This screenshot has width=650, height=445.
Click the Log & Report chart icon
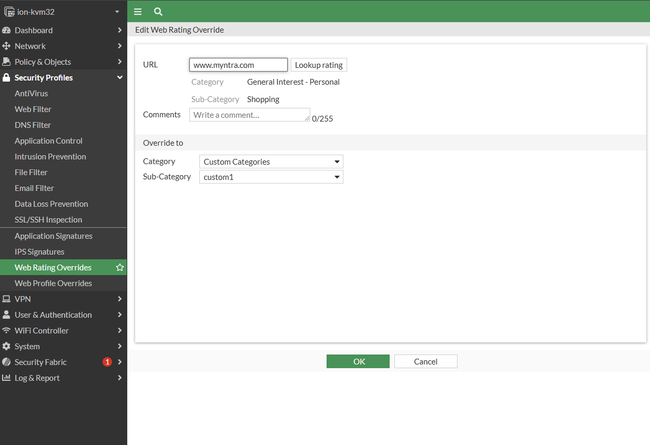pos(6,378)
